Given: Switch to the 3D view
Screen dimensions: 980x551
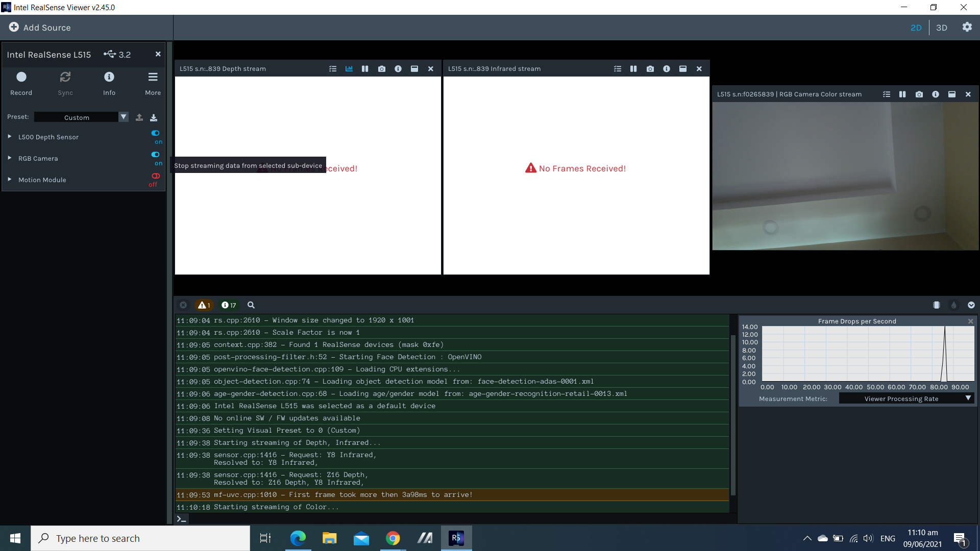Looking at the screenshot, I should point(941,28).
